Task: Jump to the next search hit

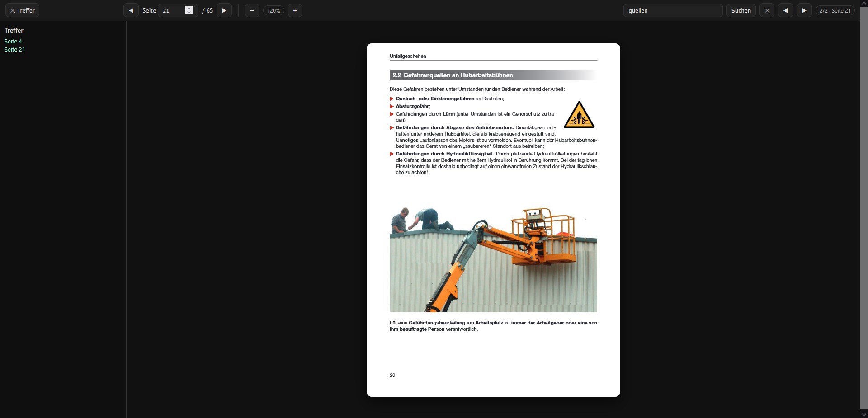Action: tap(804, 10)
